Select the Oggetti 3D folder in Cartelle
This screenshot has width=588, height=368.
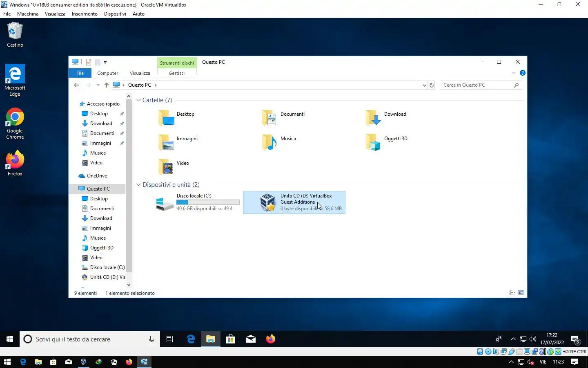(387, 142)
